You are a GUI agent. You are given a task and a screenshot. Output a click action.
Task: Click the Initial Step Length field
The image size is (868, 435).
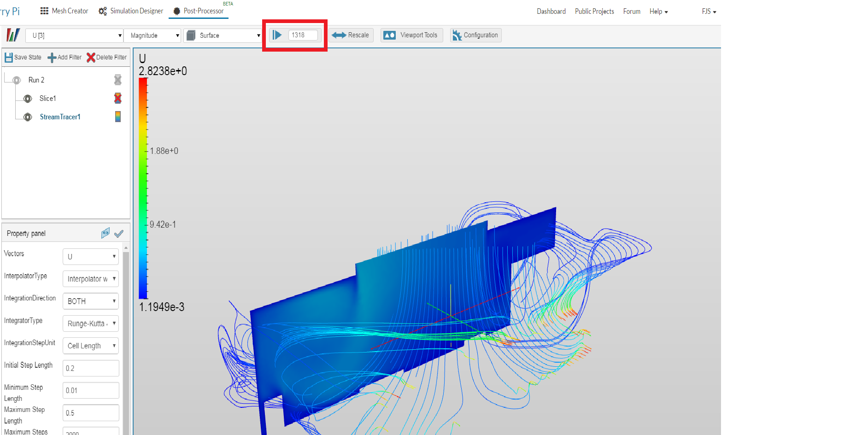point(91,368)
